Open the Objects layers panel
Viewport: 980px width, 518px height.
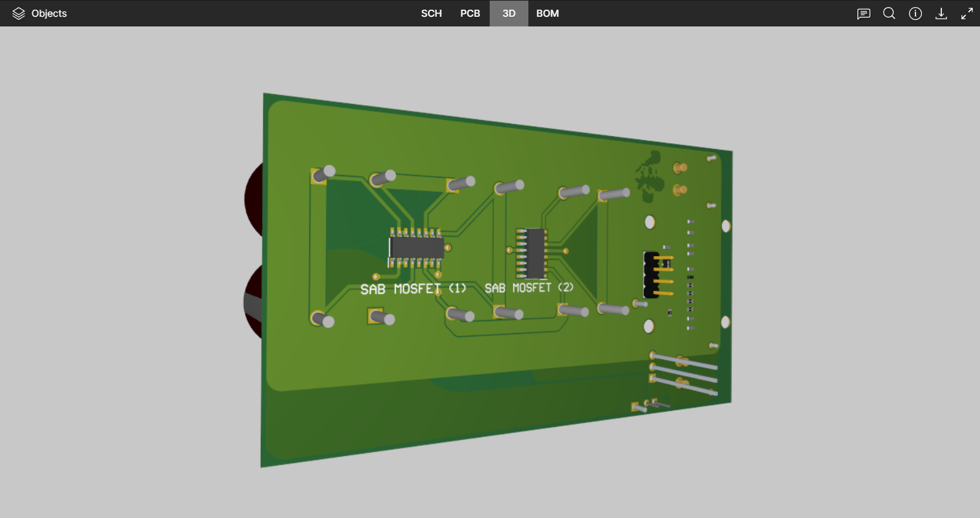click(x=40, y=13)
